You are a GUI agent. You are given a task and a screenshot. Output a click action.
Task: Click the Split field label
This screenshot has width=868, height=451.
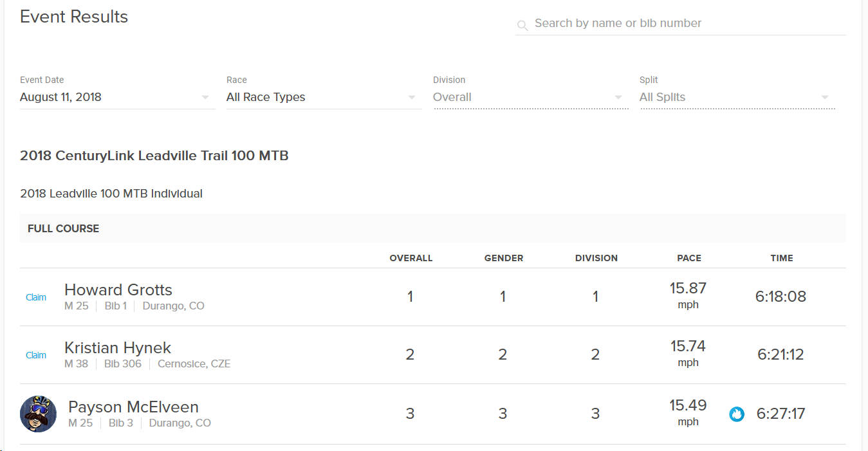pyautogui.click(x=649, y=80)
